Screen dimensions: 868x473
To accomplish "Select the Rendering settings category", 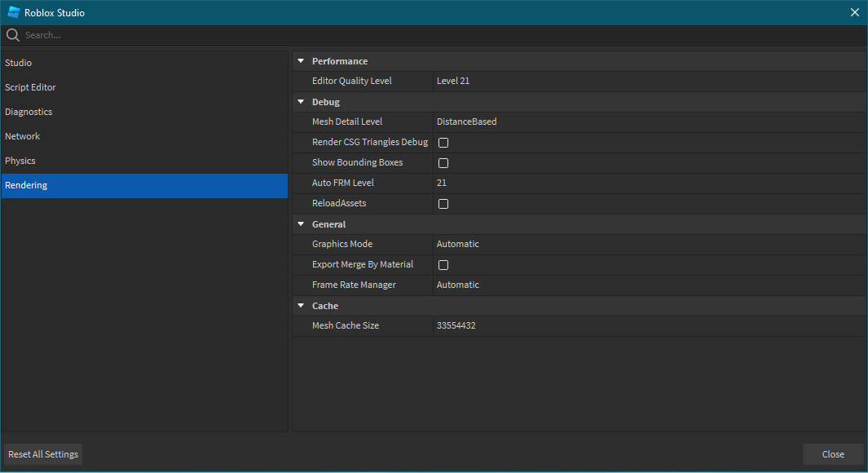I will coord(144,186).
